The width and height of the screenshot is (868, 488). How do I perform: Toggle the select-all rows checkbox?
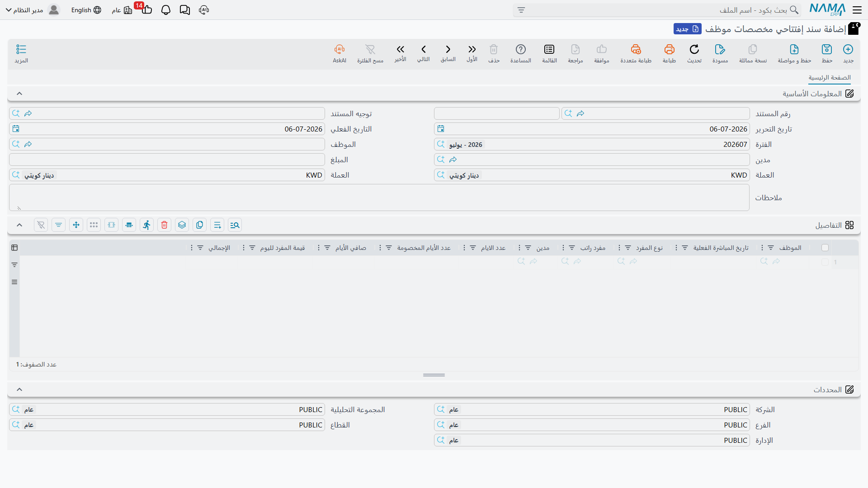pyautogui.click(x=825, y=248)
